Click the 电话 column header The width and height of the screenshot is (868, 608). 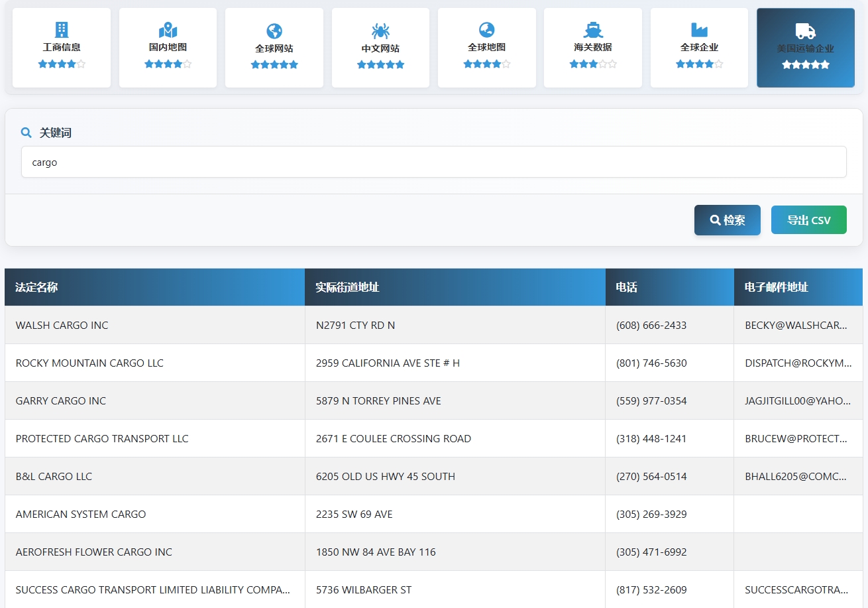pyautogui.click(x=670, y=287)
